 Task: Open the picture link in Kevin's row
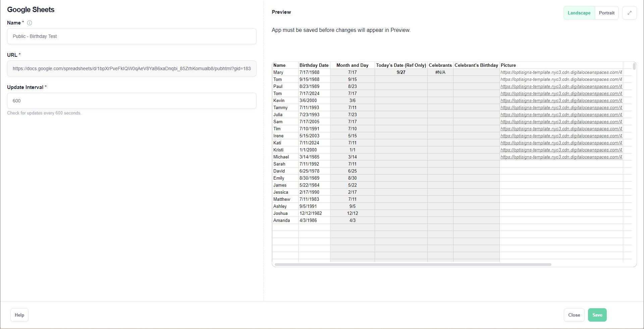click(x=561, y=100)
